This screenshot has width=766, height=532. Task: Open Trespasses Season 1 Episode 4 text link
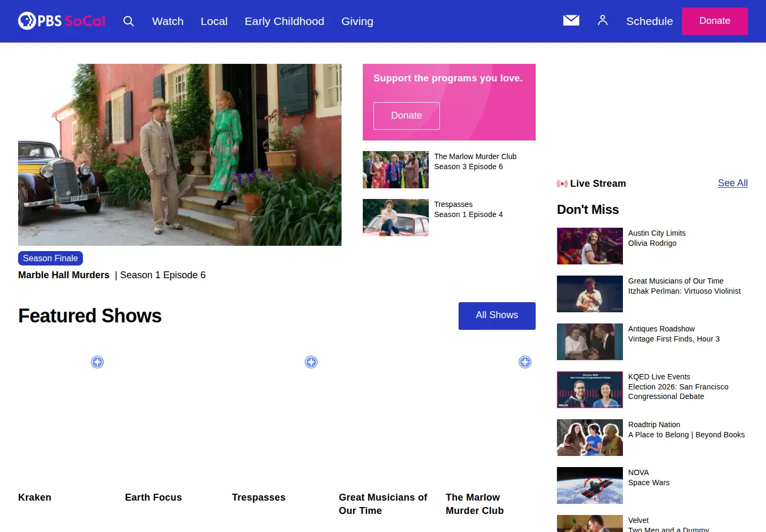[468, 209]
